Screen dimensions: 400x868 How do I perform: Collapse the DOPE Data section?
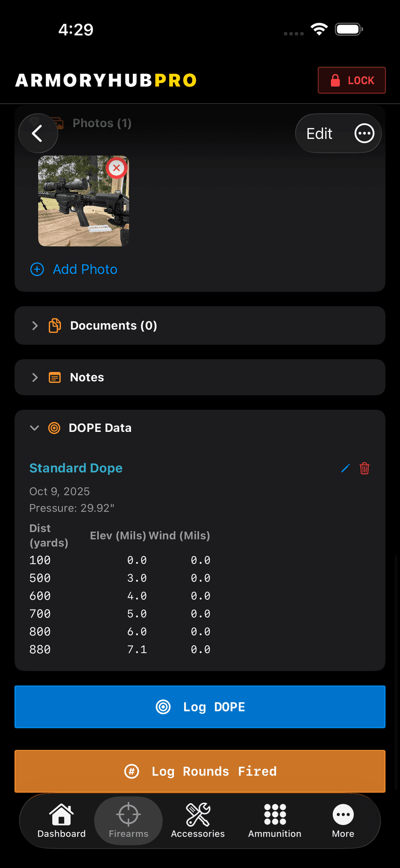35,428
